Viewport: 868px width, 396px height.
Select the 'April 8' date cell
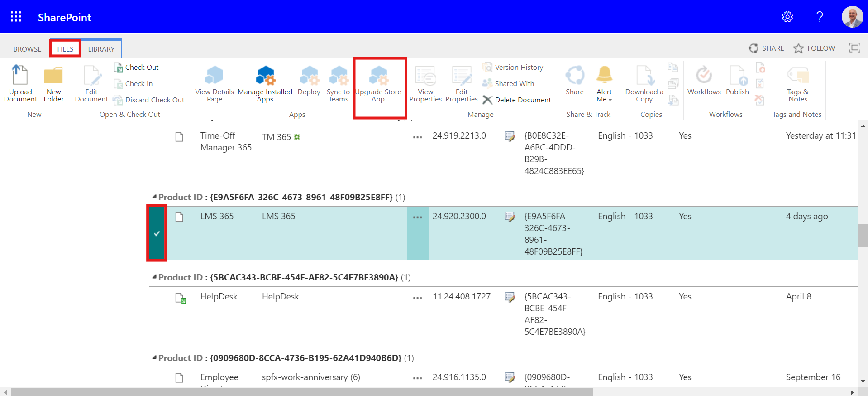coord(798,297)
